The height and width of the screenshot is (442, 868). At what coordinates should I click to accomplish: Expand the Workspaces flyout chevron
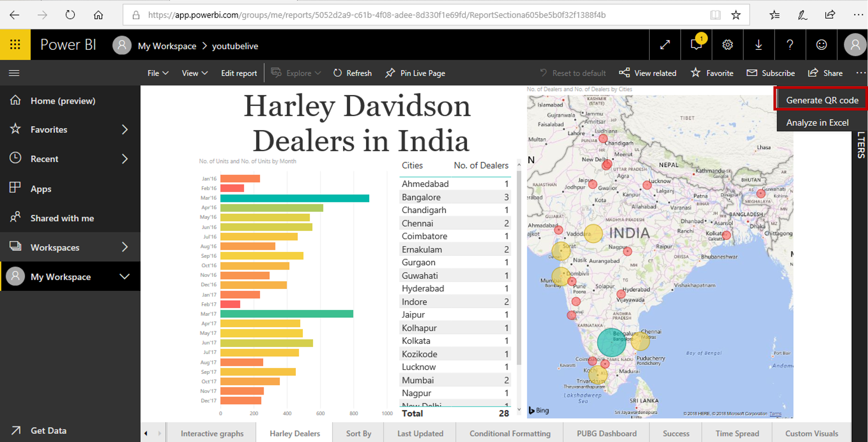click(125, 247)
